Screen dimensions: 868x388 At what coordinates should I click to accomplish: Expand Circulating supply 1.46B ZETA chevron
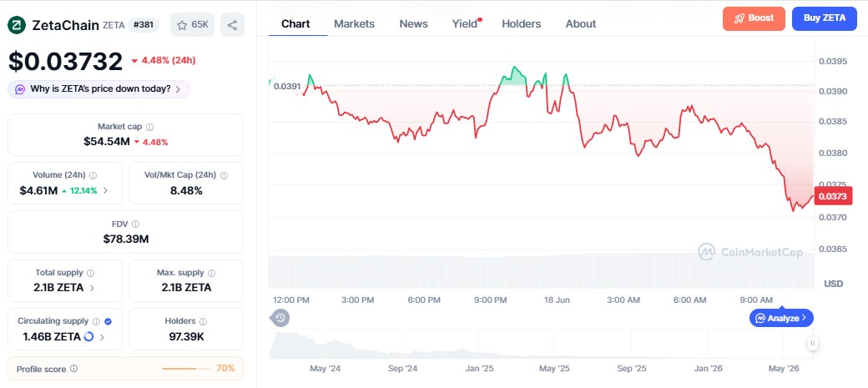point(102,336)
